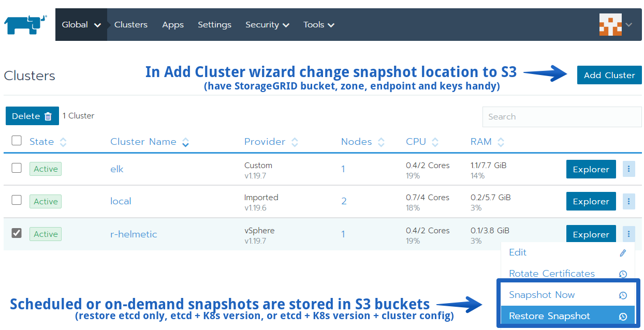Open the elk cluster link

click(x=117, y=169)
